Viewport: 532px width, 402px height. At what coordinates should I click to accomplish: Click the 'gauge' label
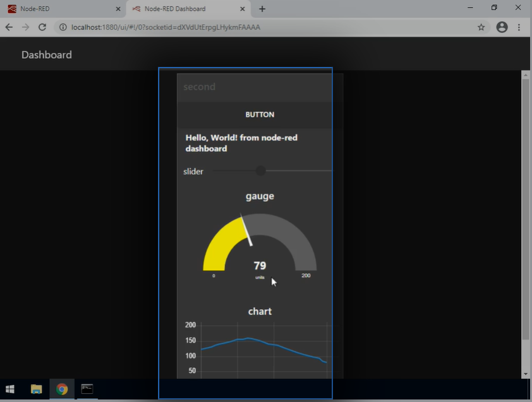[260, 196]
